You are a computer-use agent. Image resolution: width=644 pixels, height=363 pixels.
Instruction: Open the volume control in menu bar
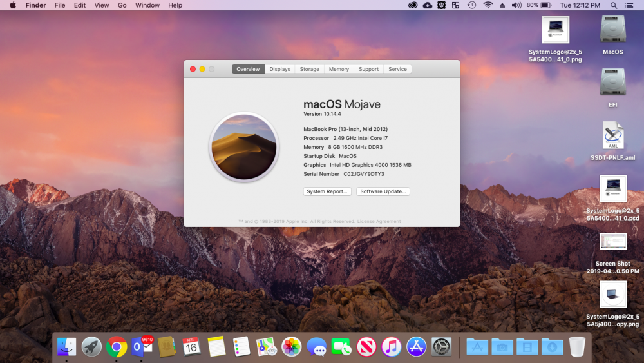point(516,5)
